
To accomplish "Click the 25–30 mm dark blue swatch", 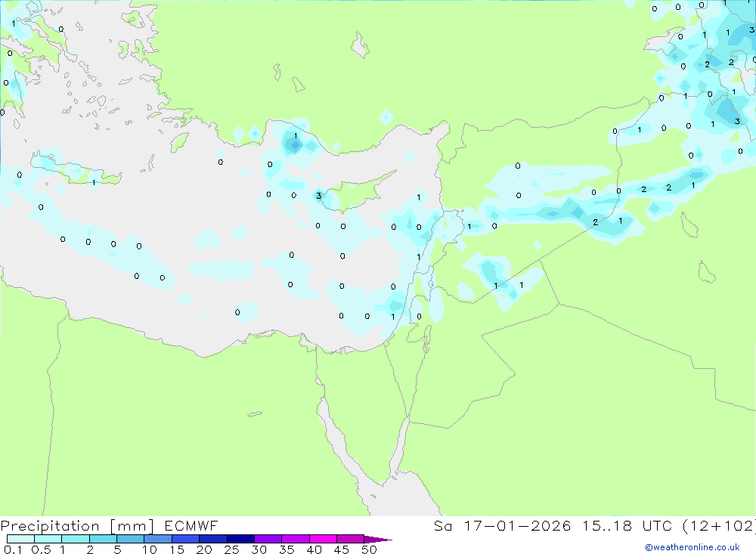I will coord(240,539).
